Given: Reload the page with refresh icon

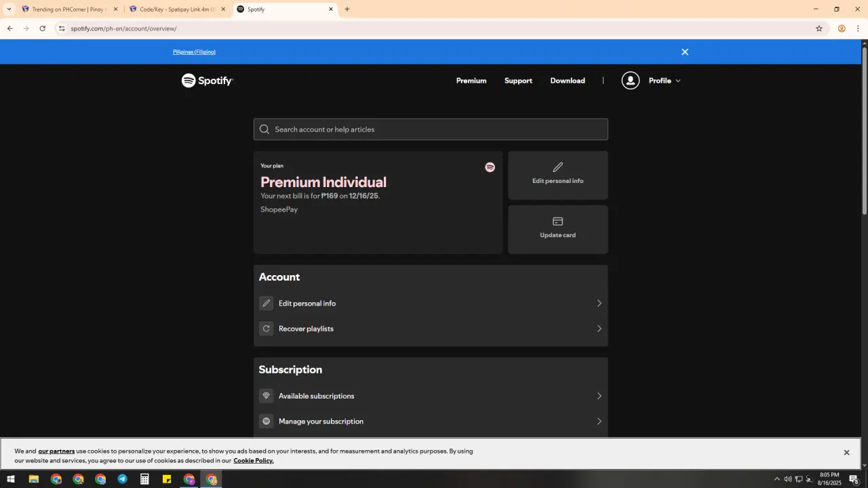Looking at the screenshot, I should coord(42,28).
